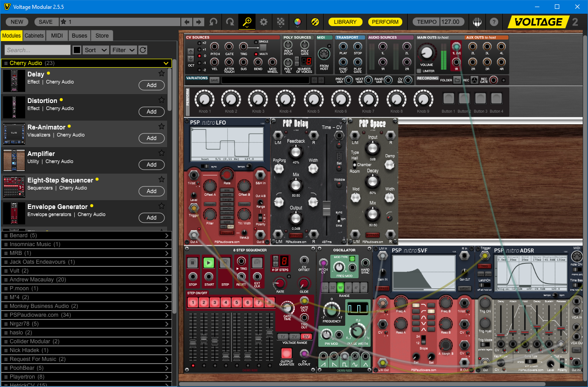Click the NEW button
Viewport: 588px width, 387px height.
coord(17,22)
